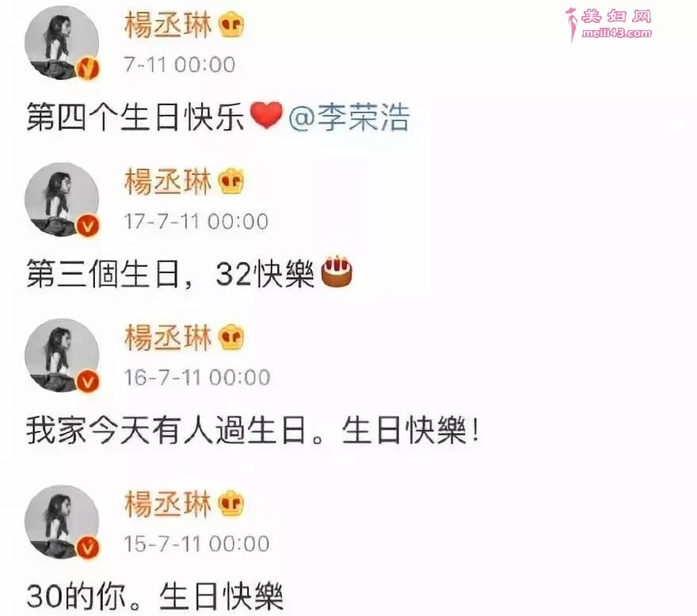This screenshot has width=697, height=616.
Task: Click verified V badge on first avatar
Action: pos(88,68)
